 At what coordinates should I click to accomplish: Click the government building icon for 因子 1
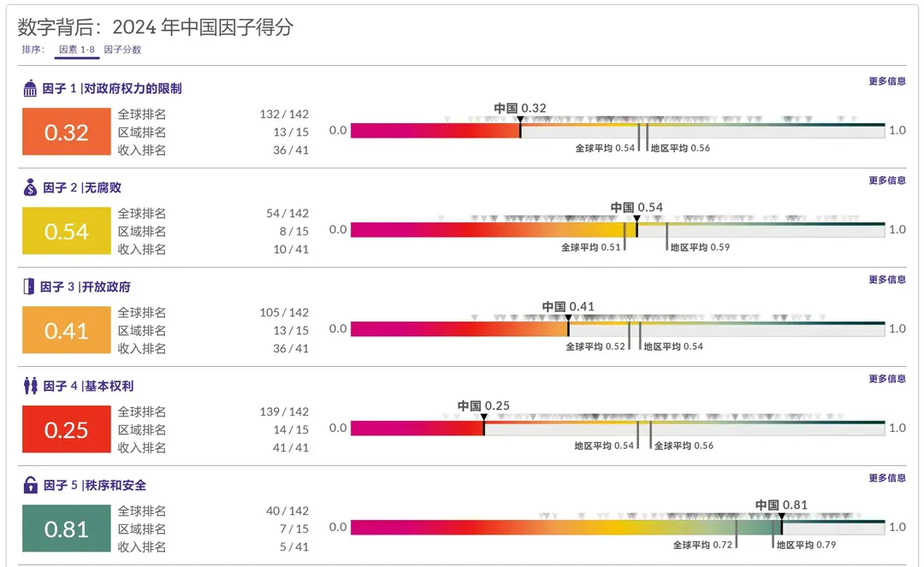[x=31, y=88]
